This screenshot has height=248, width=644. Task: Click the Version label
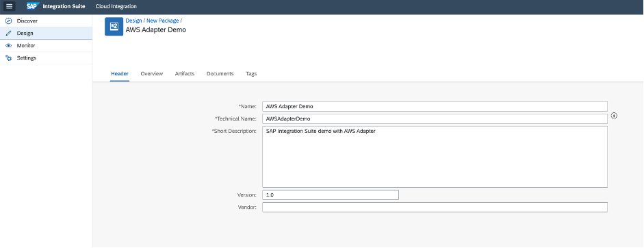[x=247, y=195]
